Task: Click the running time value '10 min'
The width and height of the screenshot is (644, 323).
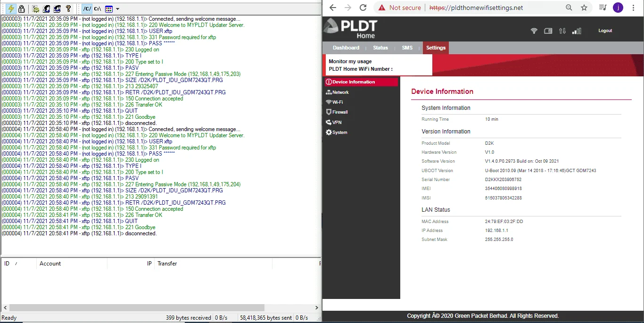Action: click(492, 119)
